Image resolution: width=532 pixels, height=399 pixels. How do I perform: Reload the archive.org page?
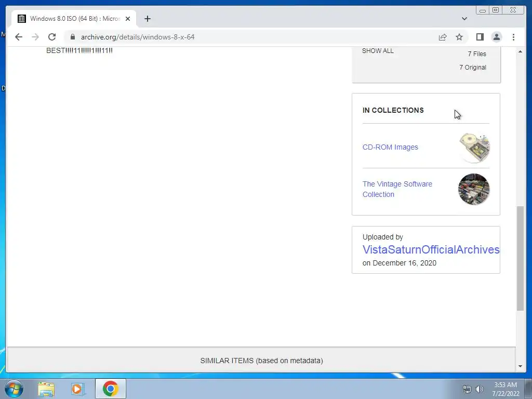pyautogui.click(x=52, y=37)
